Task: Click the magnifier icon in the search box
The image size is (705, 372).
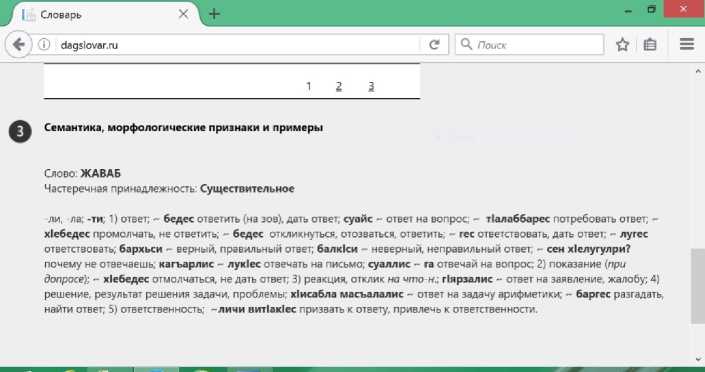Action: click(466, 44)
